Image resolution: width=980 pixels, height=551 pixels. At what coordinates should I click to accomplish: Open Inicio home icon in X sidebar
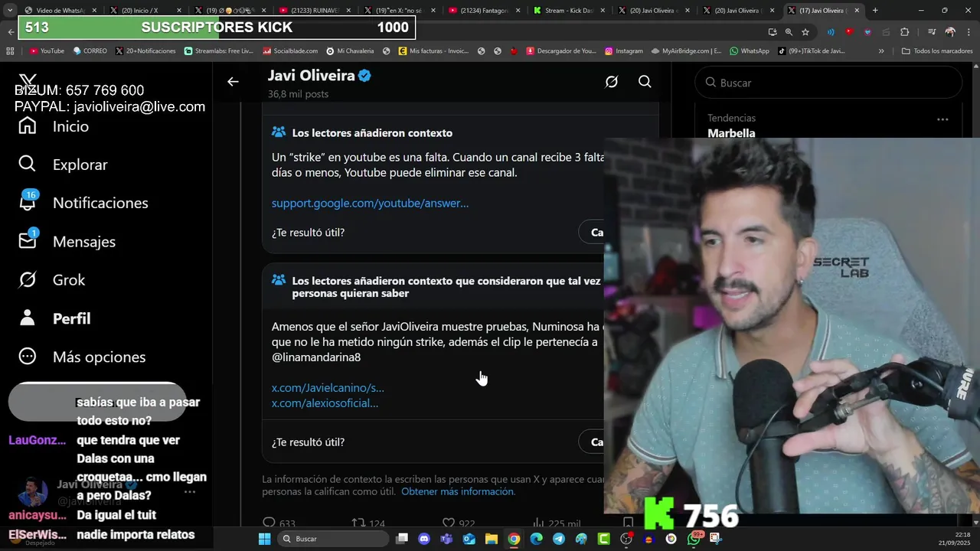(28, 126)
